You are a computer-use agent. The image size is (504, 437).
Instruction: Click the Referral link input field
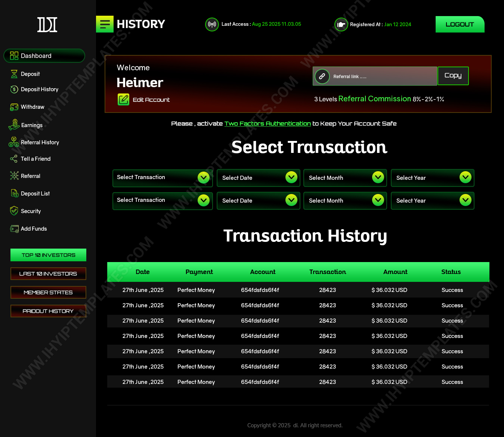click(x=381, y=76)
